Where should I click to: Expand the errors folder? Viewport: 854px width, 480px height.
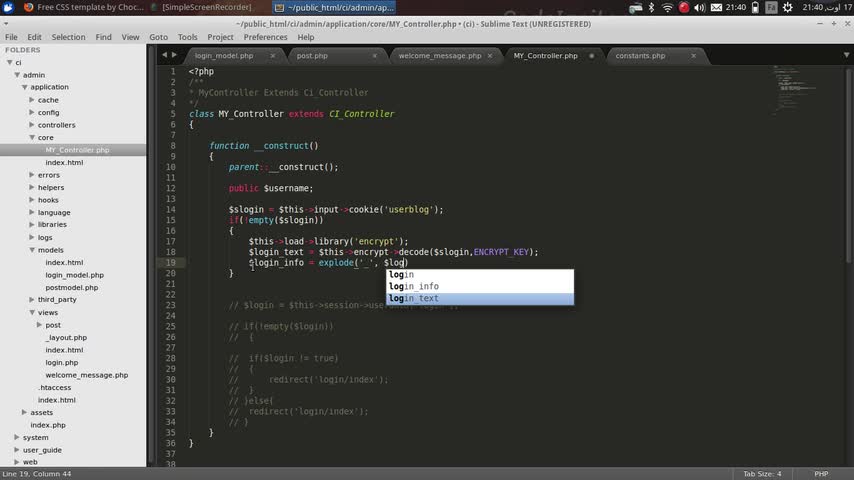pos(32,174)
